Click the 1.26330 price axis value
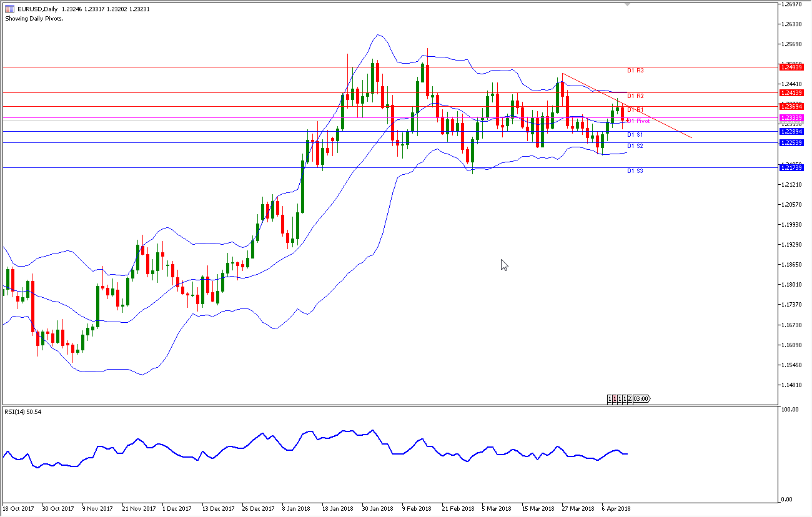The width and height of the screenshot is (812, 517). [x=790, y=24]
